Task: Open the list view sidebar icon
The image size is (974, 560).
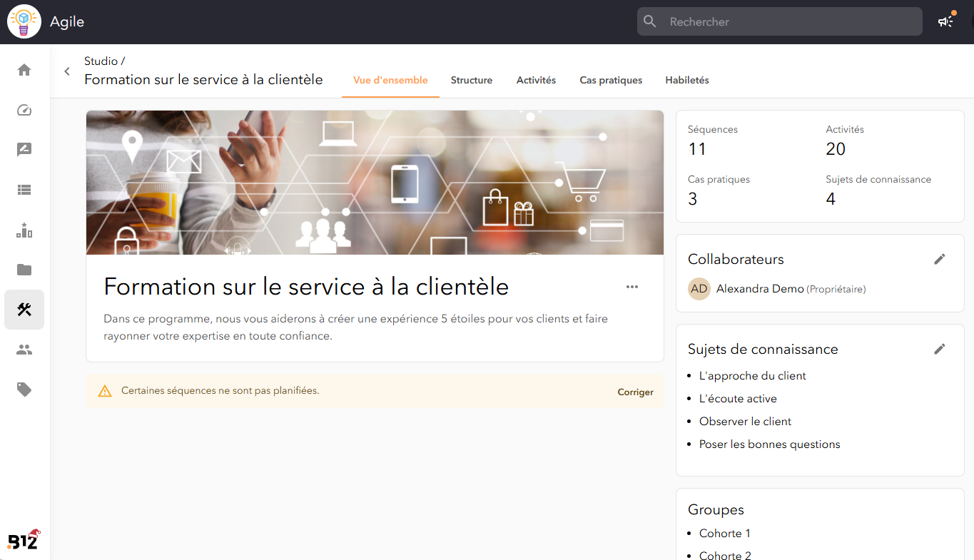Action: pos(24,190)
